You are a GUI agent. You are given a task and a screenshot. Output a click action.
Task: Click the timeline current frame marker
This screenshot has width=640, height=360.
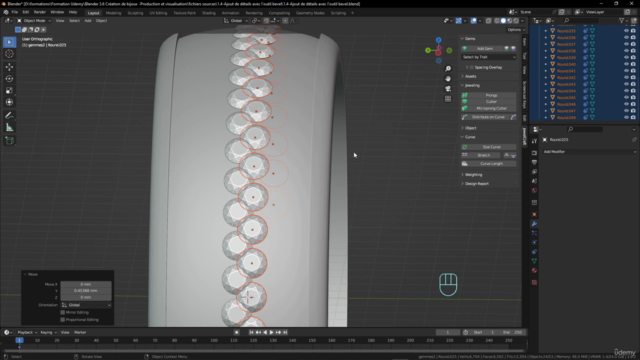pos(19,340)
